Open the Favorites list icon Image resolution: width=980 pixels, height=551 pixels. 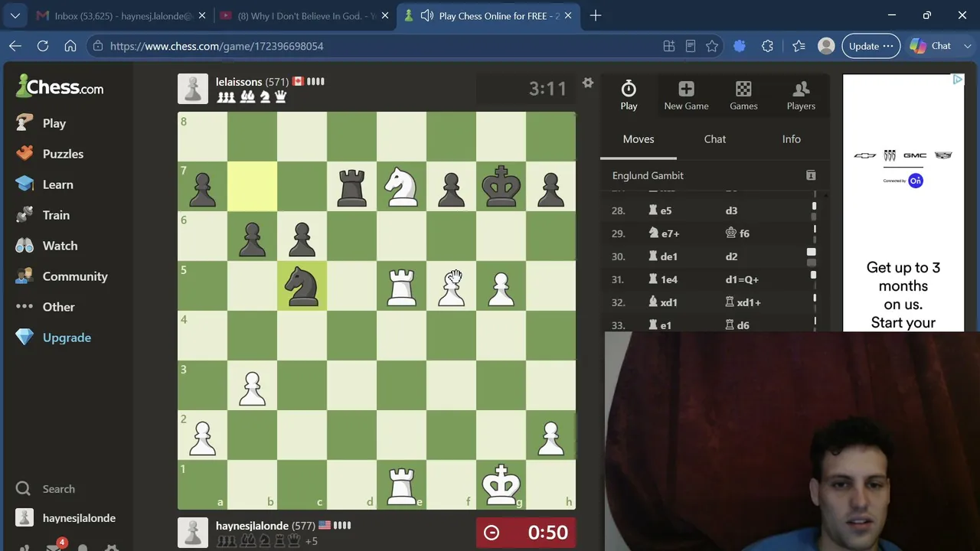pos(799,46)
